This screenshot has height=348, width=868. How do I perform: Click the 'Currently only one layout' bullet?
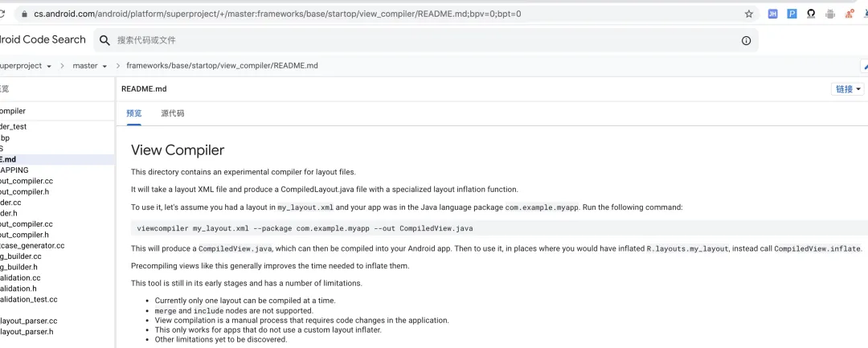click(245, 301)
